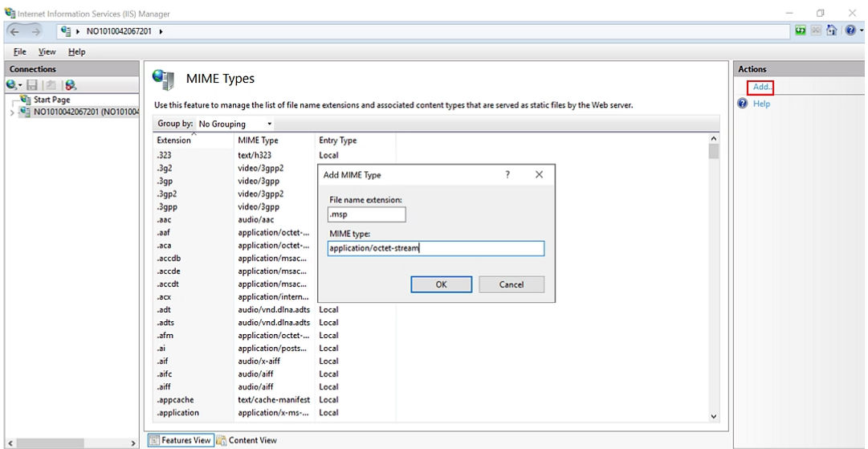The height and width of the screenshot is (449, 868).
Task: Select the .aif extension row
Action: 275,361
